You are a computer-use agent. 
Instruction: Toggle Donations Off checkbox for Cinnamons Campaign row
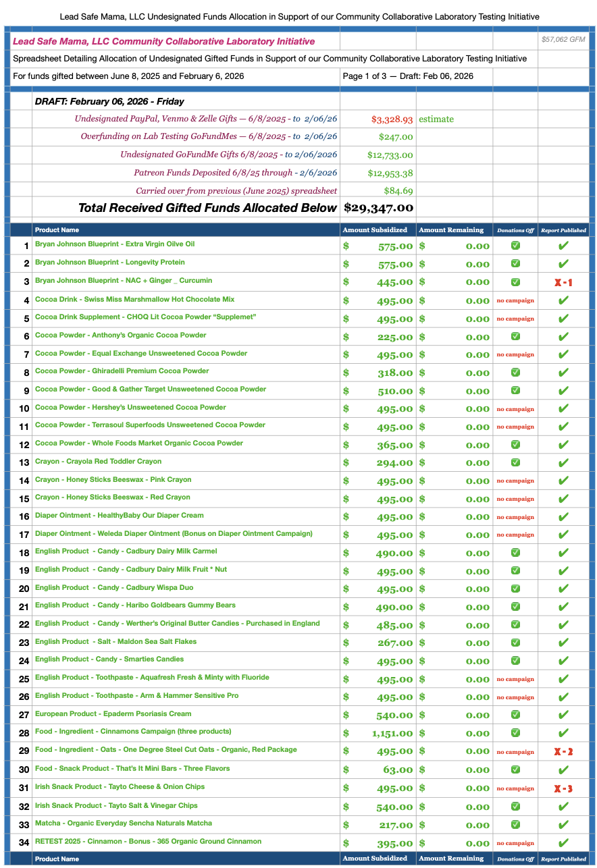click(x=515, y=733)
